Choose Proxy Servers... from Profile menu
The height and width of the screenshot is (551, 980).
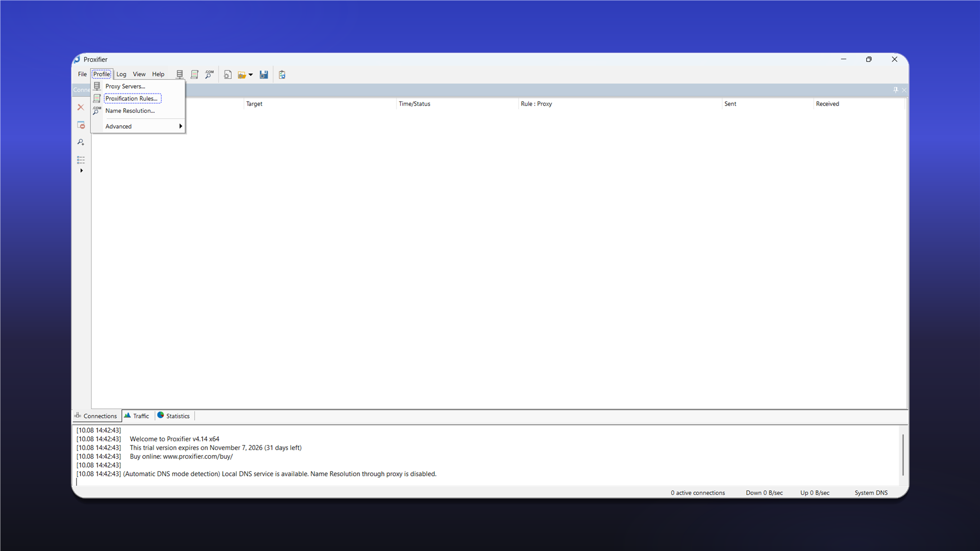tap(138, 86)
